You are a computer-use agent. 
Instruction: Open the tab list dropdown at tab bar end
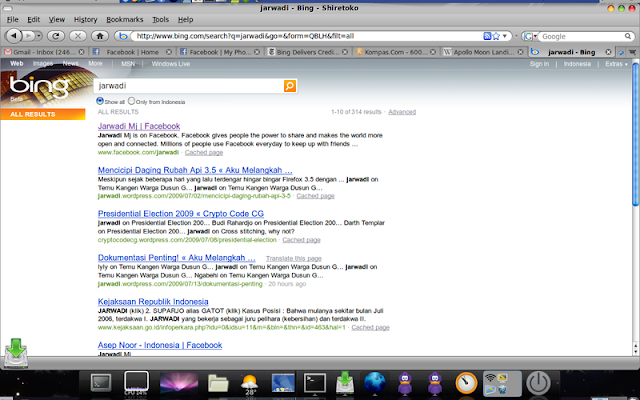tap(632, 52)
